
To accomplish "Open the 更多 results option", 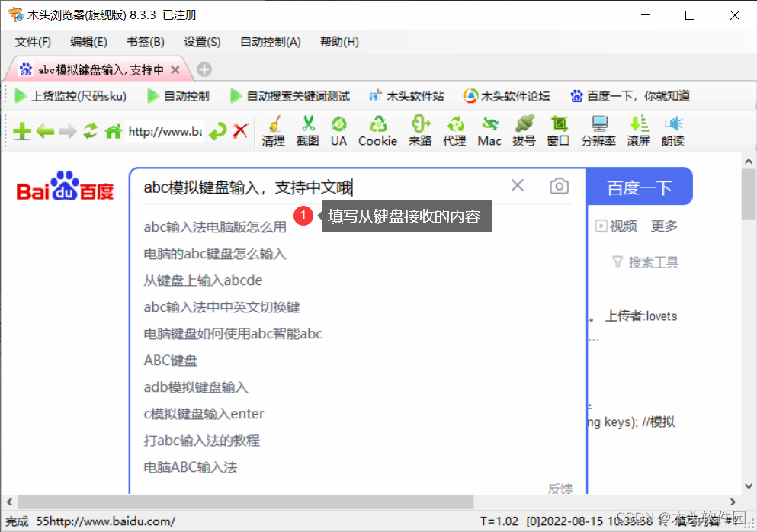I will click(x=664, y=226).
